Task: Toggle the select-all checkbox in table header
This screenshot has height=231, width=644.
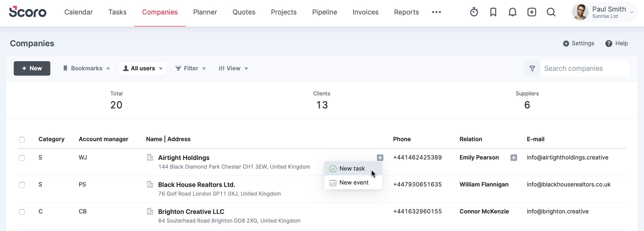Action: [22, 139]
